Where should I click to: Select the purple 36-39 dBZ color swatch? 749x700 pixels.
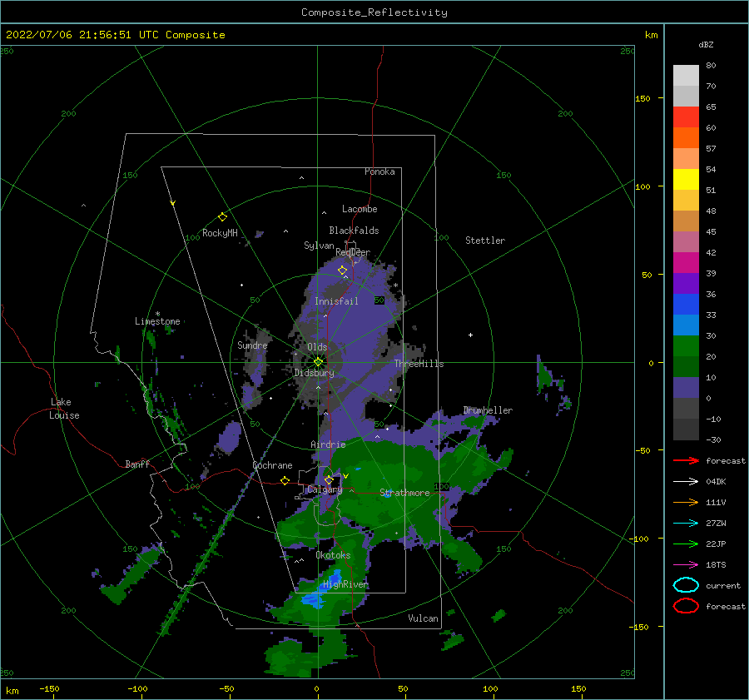[686, 283]
